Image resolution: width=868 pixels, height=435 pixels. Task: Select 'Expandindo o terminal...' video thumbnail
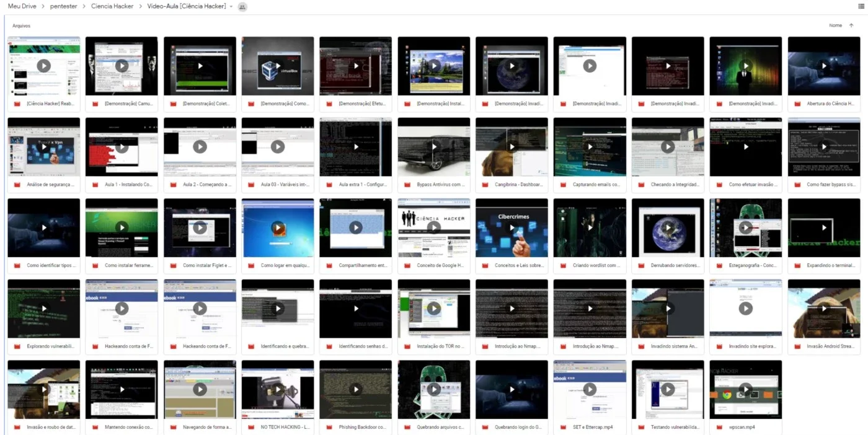point(824,227)
